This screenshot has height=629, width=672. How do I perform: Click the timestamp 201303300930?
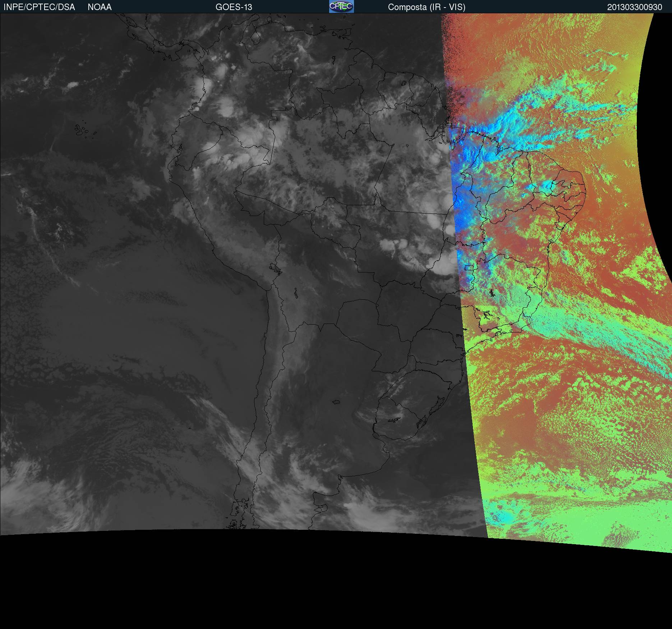635,7
